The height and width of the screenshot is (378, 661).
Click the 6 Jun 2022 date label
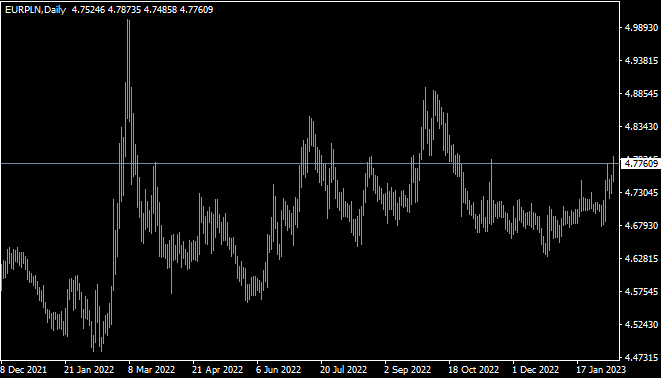[x=279, y=370]
